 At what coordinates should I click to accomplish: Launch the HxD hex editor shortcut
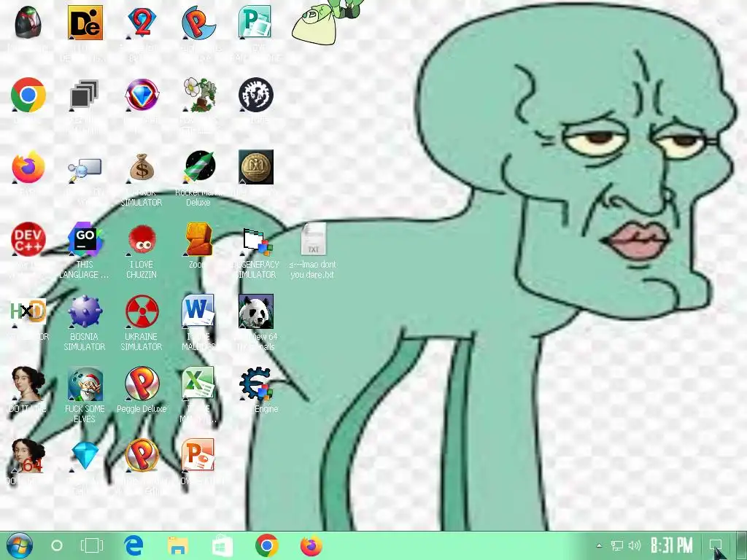click(28, 311)
